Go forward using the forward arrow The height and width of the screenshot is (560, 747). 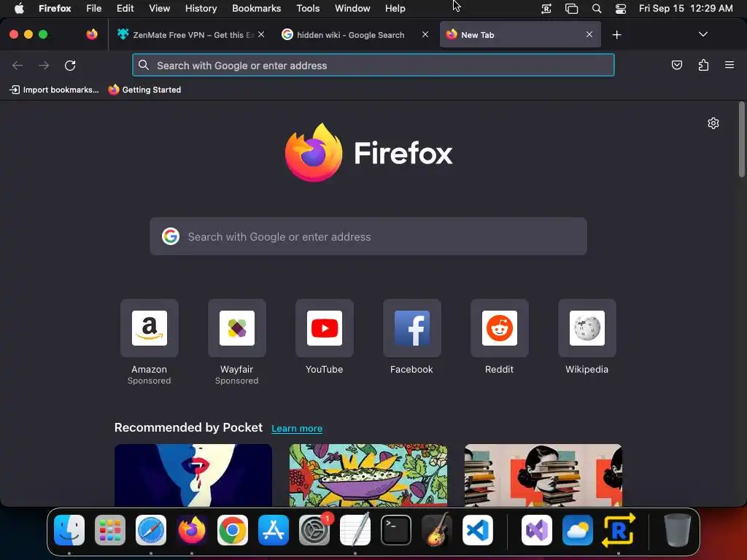tap(44, 65)
